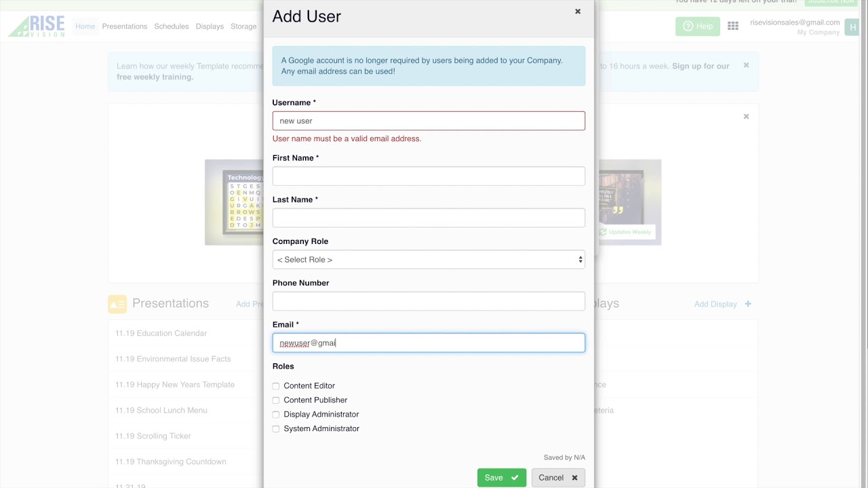Open the Displays menu item

click(210, 26)
